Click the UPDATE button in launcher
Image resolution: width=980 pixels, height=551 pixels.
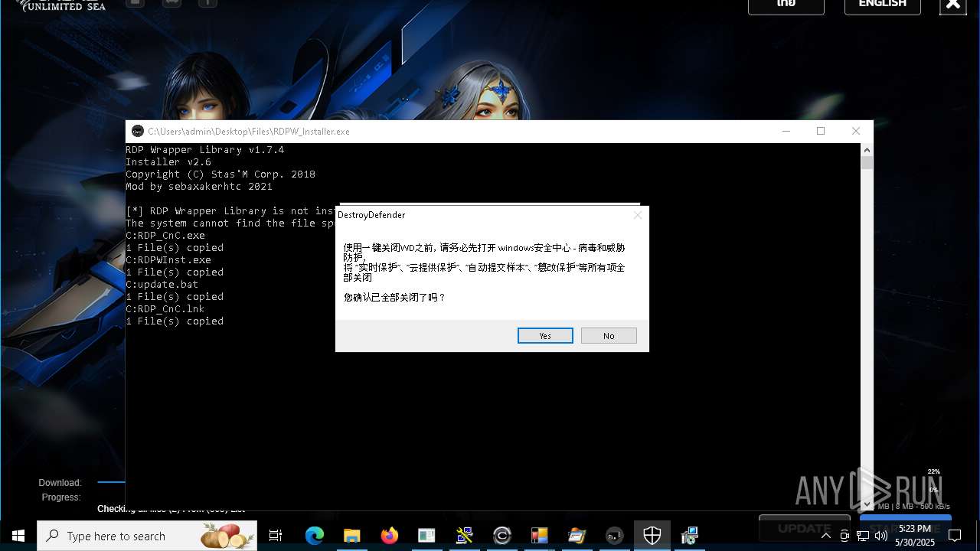[805, 528]
